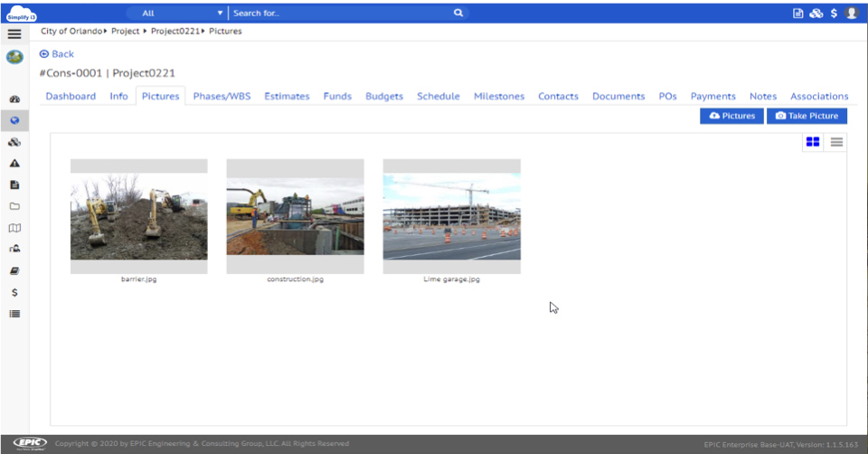Click the document icon in top bar
The width and height of the screenshot is (868, 454).
coord(798,14)
